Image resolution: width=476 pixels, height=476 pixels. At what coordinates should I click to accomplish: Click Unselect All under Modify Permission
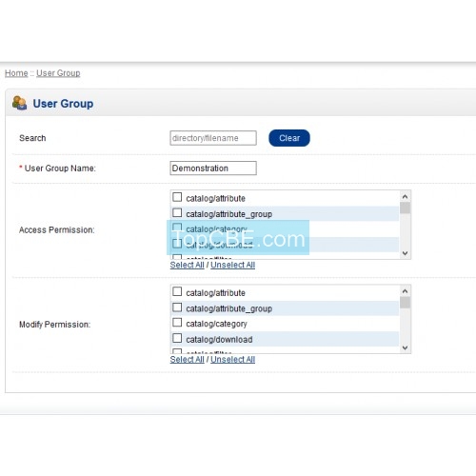click(233, 359)
